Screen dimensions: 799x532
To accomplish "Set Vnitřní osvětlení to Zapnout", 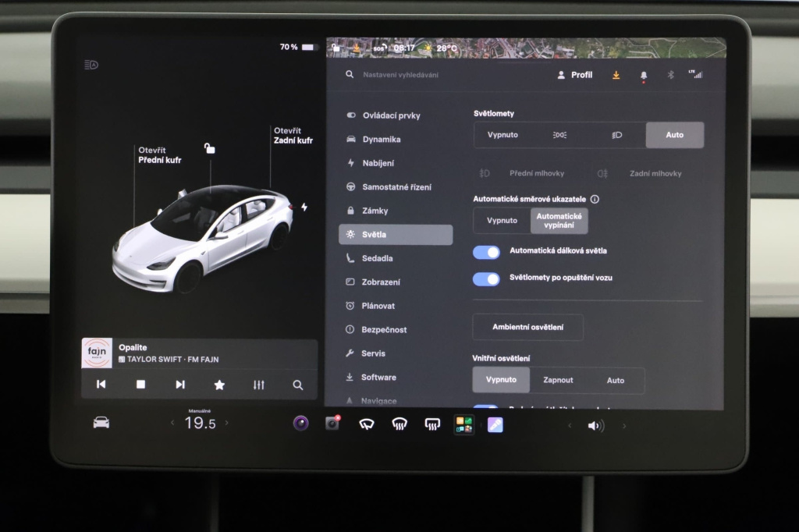I will 558,380.
